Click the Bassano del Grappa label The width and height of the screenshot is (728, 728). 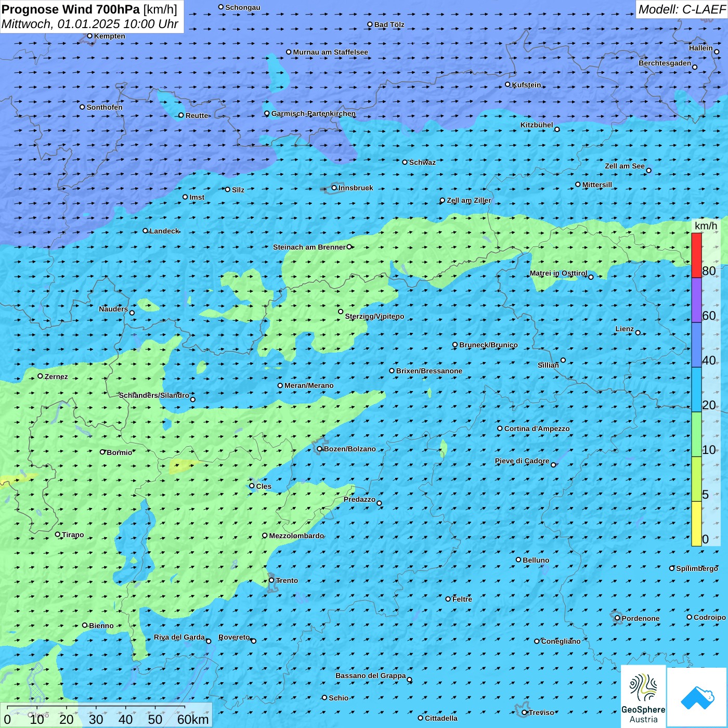tap(370, 675)
